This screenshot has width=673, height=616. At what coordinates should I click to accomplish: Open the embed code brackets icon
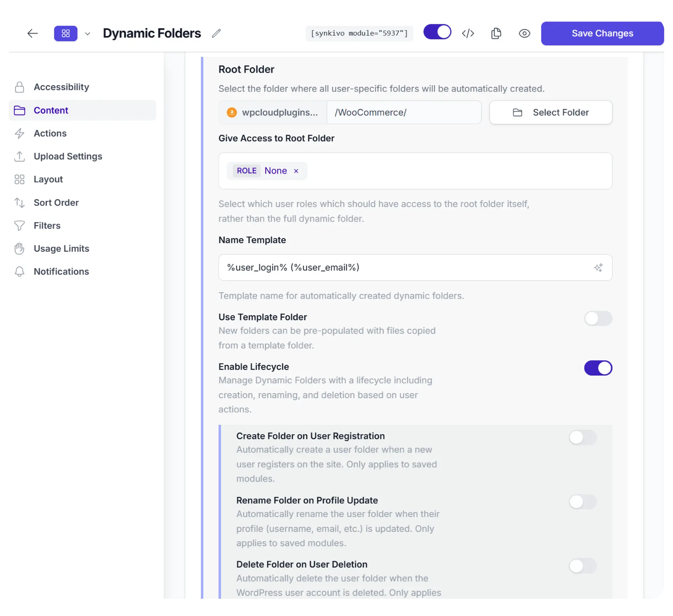pos(468,33)
